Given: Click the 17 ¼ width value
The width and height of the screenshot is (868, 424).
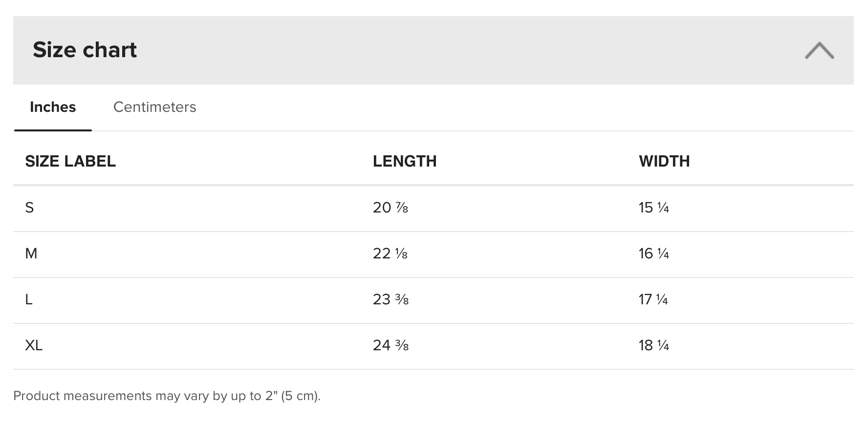Looking at the screenshot, I should pos(653,299).
